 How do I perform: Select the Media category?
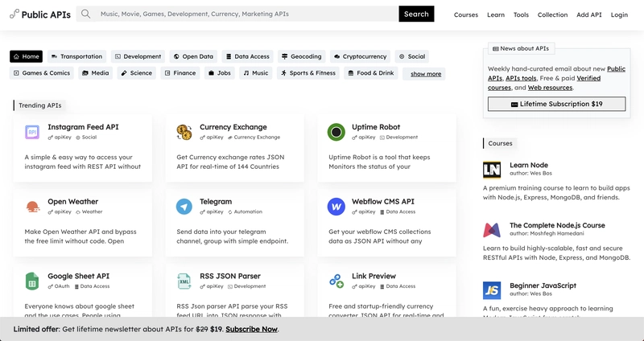pos(95,73)
